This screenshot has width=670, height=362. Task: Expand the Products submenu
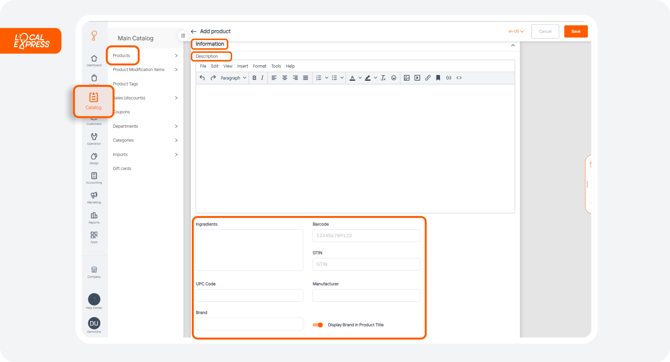click(176, 56)
